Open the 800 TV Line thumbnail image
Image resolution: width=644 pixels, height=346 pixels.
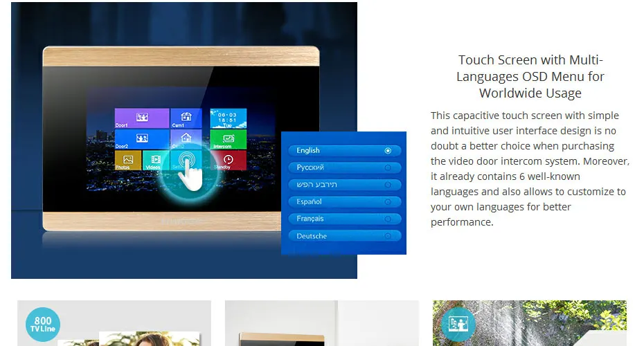pyautogui.click(x=114, y=323)
